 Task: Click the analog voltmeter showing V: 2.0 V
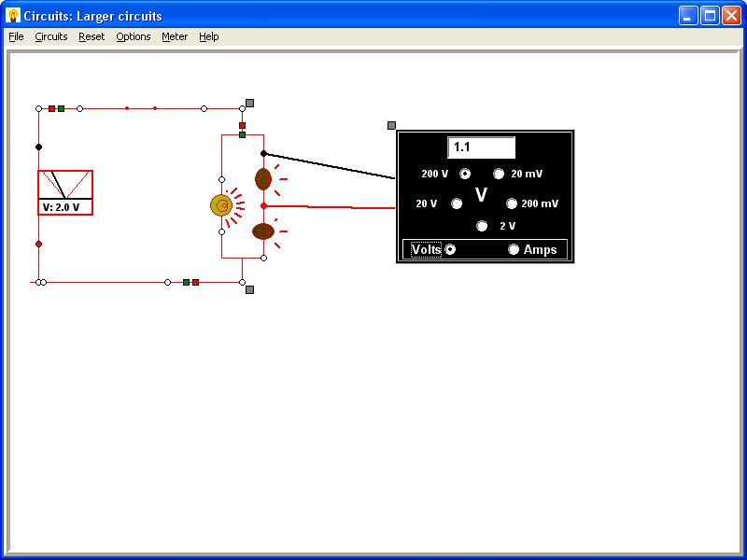[65, 192]
